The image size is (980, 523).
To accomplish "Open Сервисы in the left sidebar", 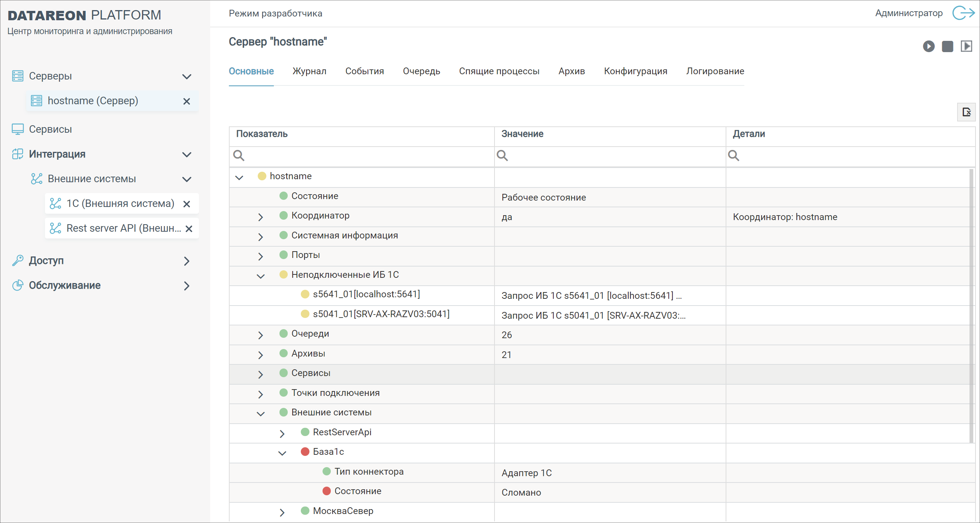I will [x=50, y=129].
